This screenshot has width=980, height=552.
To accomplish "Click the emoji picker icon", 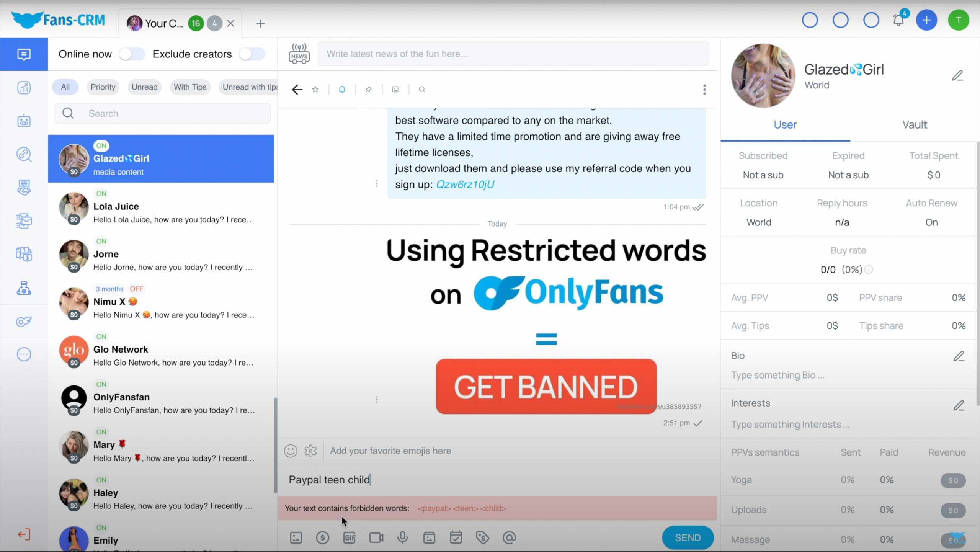I will pyautogui.click(x=291, y=450).
